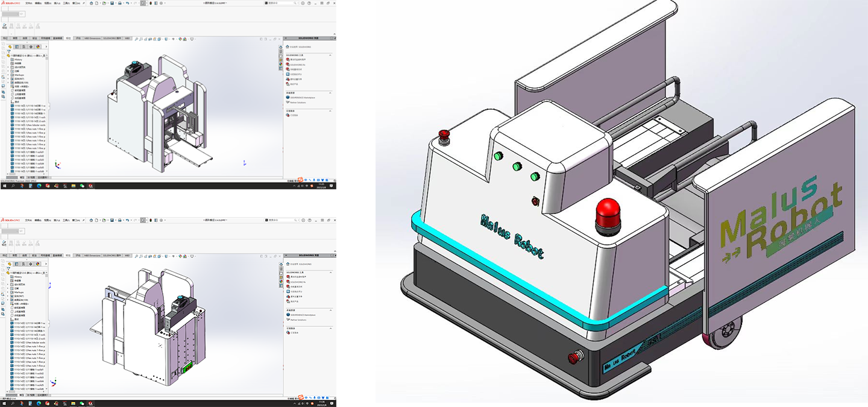
Task: Click Home icon in top SolidWorks window toolbar
Action: 91,3
